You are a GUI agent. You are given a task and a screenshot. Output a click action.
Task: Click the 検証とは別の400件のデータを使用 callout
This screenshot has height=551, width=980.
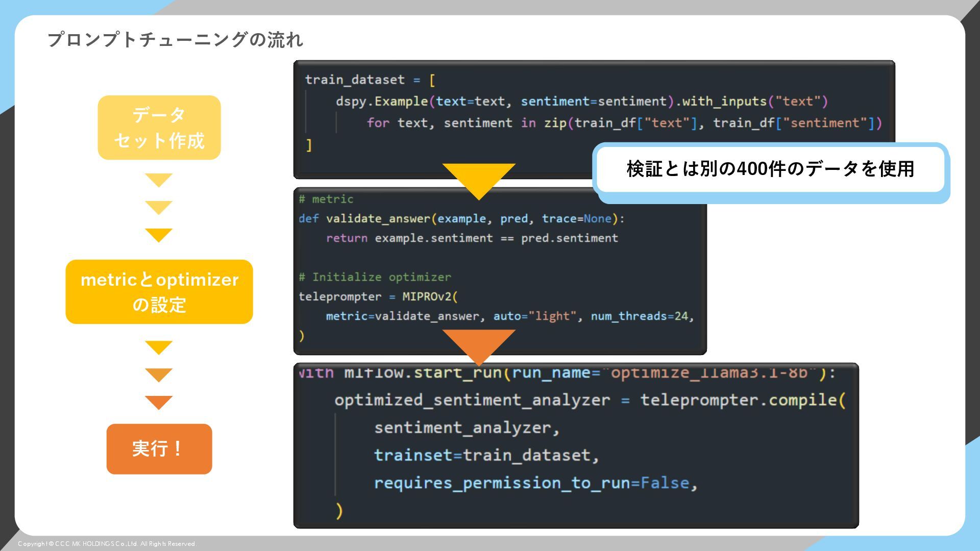[770, 169]
